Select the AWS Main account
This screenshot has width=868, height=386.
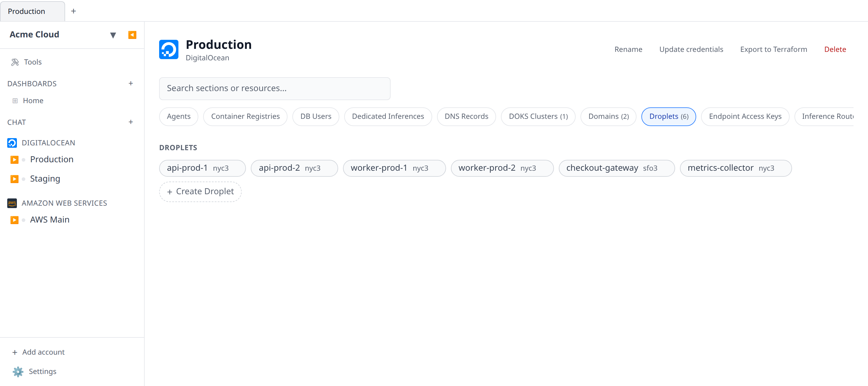click(50, 220)
